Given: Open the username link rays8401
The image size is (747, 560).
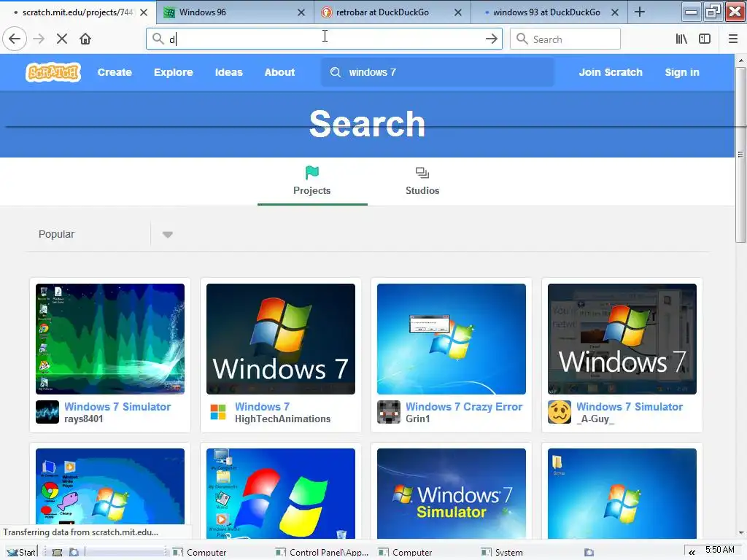Looking at the screenshot, I should (x=83, y=419).
